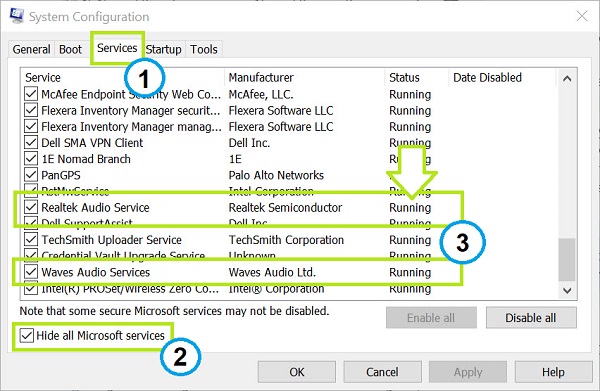Open the Help button

pyautogui.click(x=553, y=372)
